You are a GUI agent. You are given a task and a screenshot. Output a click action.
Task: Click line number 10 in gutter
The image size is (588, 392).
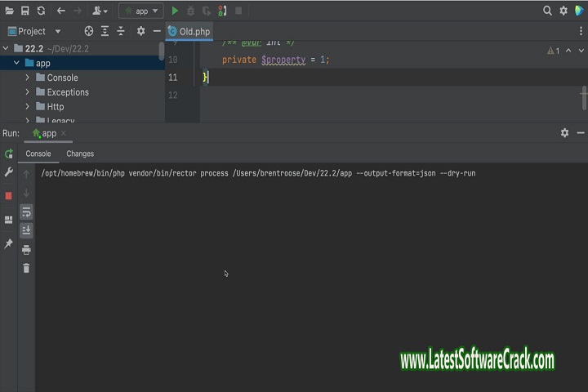pyautogui.click(x=173, y=60)
